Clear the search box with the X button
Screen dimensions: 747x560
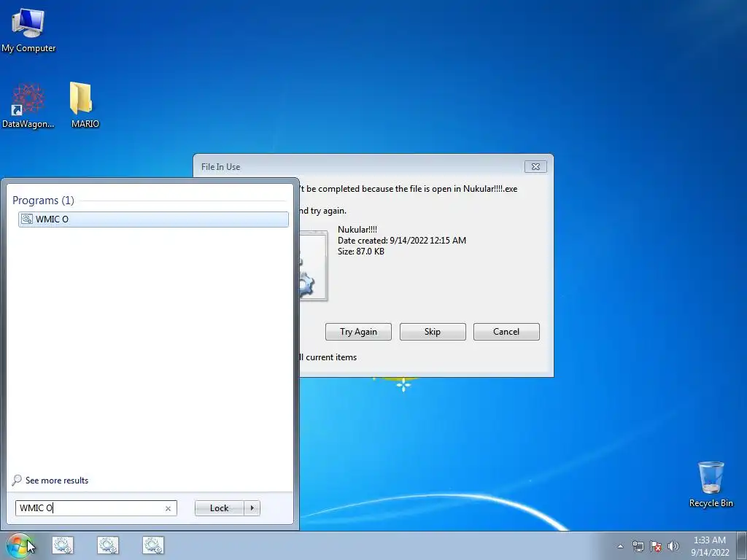click(168, 508)
